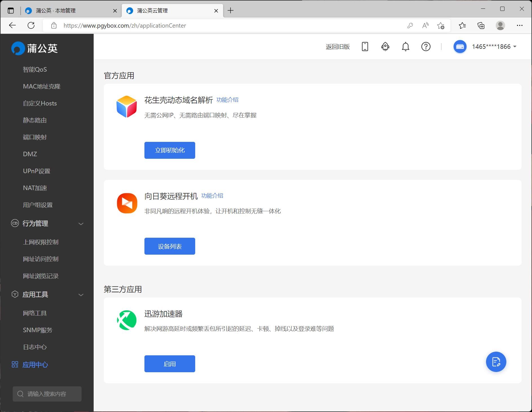Screen dimensions: 532x412
Task: Select 端口映射 in the sidebar menu
Action: (x=35, y=137)
